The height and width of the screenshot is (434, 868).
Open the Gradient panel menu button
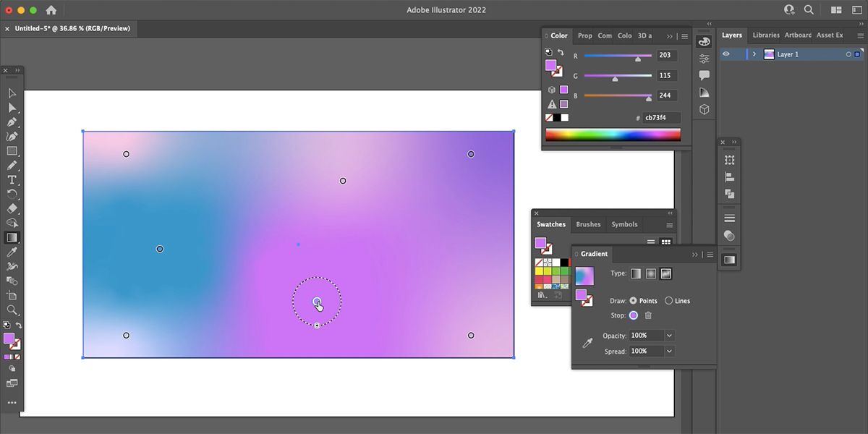tap(710, 255)
